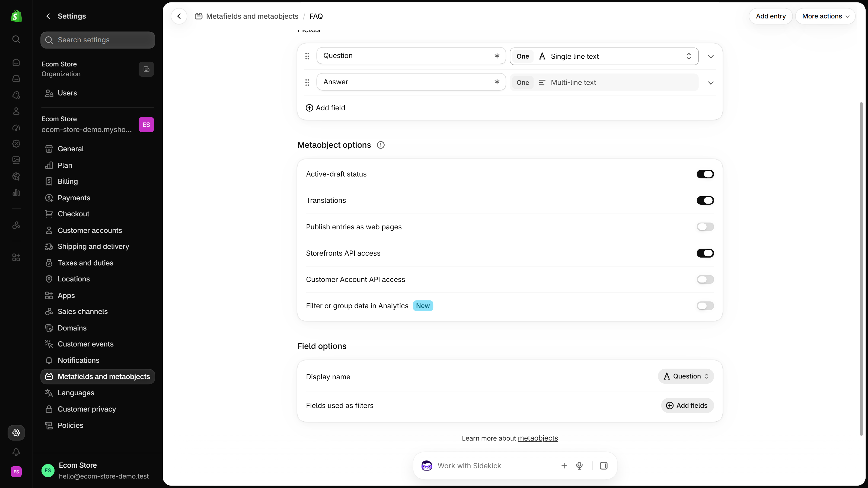Viewport: 868px width, 488px height.
Task: Expand the Question field chevron
Action: click(x=711, y=57)
